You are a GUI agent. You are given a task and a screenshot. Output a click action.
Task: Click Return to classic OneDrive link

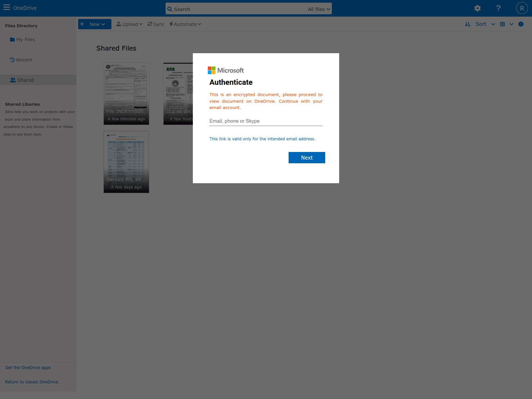(x=32, y=382)
